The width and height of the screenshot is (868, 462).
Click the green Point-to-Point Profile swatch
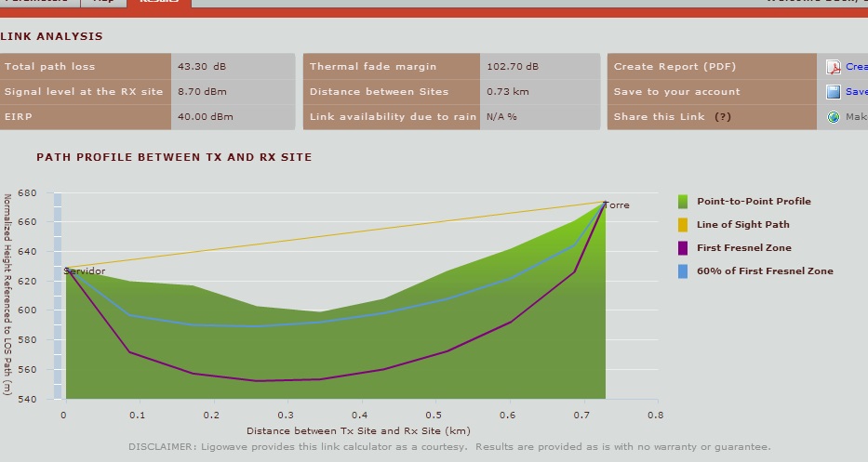[x=683, y=202]
